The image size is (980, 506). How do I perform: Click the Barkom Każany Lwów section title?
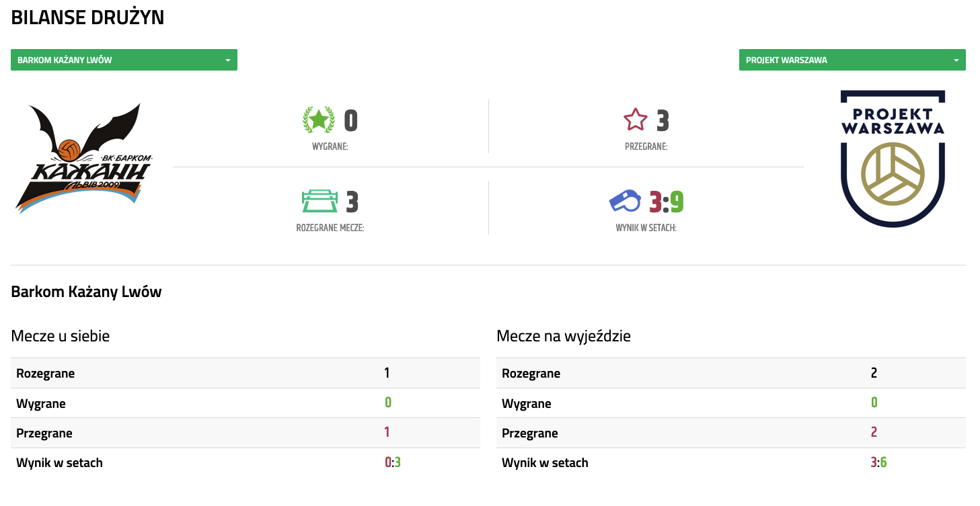(x=86, y=292)
